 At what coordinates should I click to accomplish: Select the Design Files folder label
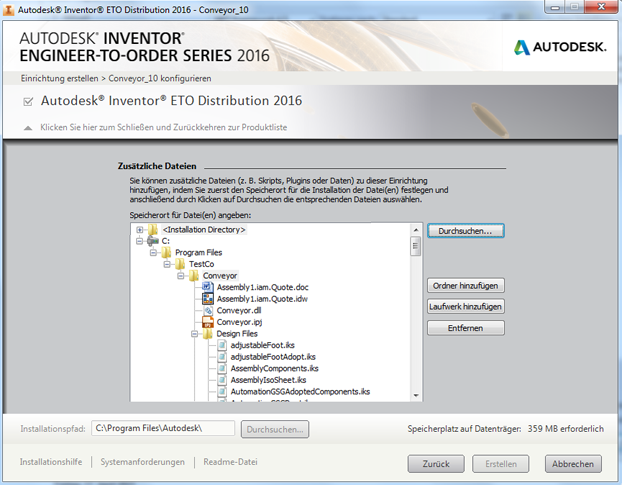pyautogui.click(x=237, y=334)
